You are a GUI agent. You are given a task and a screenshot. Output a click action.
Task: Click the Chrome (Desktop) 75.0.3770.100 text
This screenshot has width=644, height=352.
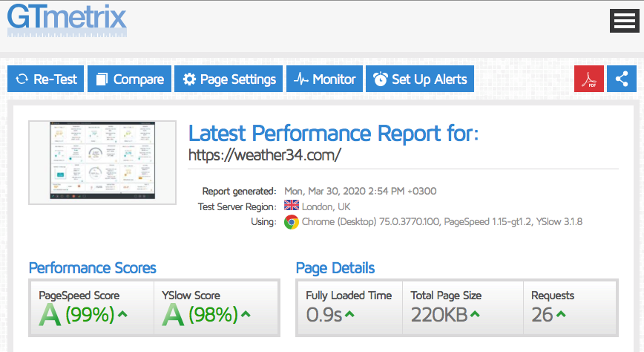tap(370, 221)
